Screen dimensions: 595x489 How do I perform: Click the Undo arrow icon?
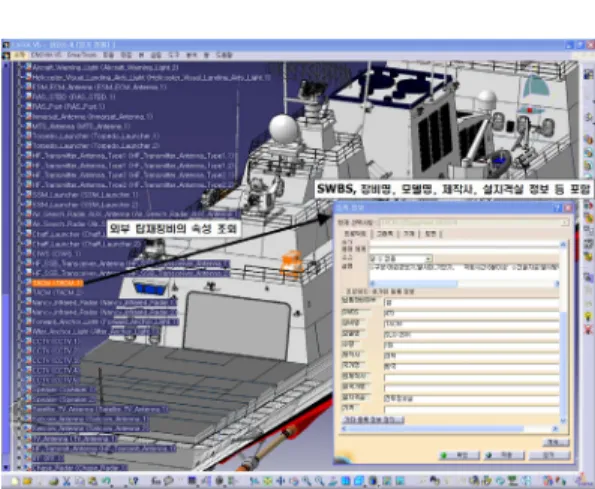(106, 481)
